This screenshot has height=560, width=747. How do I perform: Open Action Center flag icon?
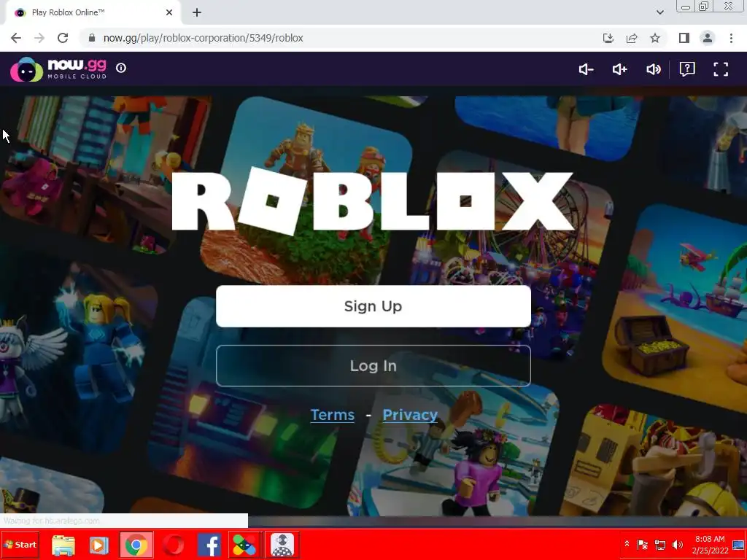[x=642, y=545]
